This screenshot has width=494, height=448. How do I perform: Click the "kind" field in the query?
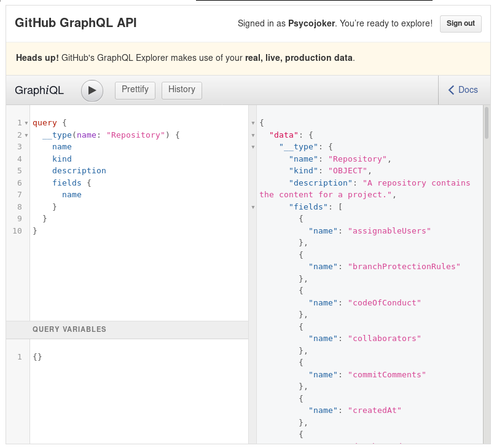click(61, 159)
